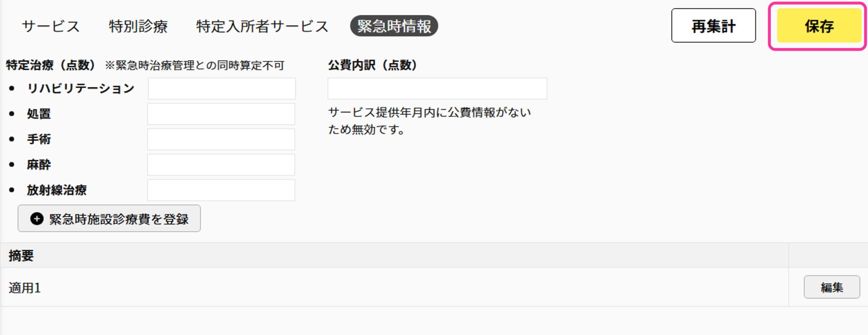Image resolution: width=868 pixels, height=335 pixels.
Task: Click the plus icon for registering emergency facility fees
Action: click(x=37, y=219)
